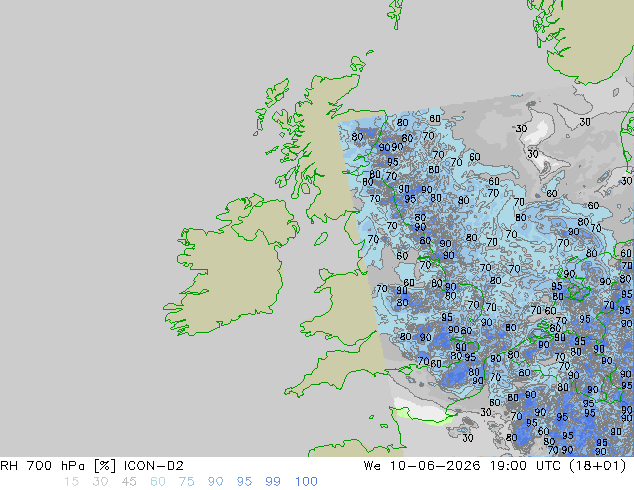Select the legend value 95 in color scale
The width and height of the screenshot is (634, 490).
pyautogui.click(x=244, y=482)
